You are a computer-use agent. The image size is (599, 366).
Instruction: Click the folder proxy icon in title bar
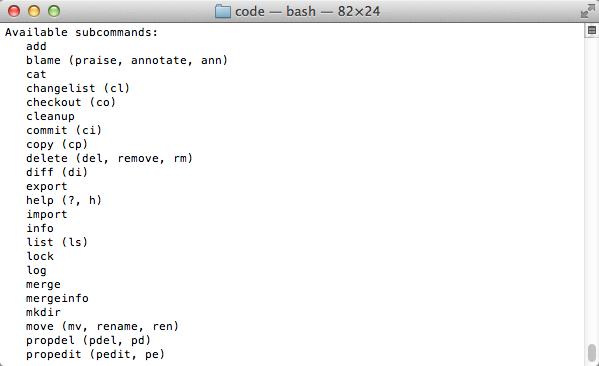pyautogui.click(x=223, y=11)
